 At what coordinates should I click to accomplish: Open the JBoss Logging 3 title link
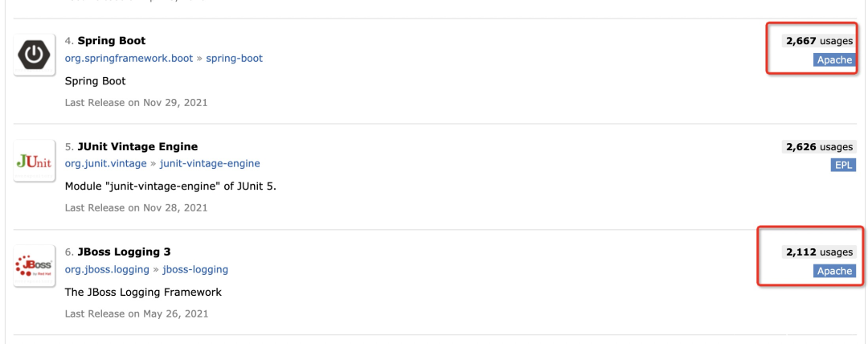[x=124, y=252]
